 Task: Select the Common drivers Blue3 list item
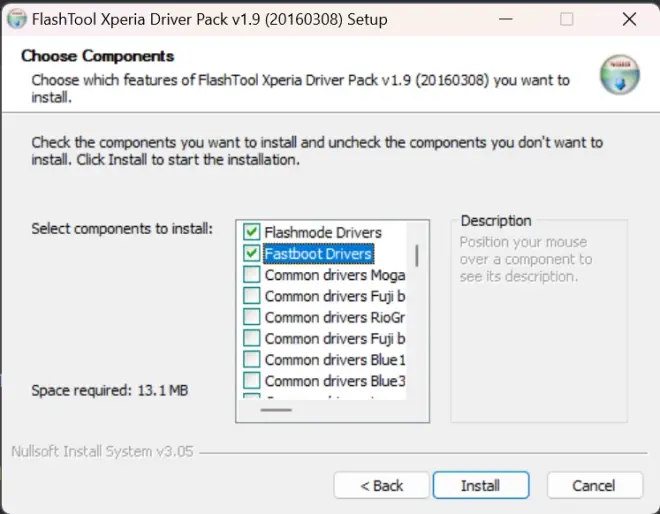335,381
